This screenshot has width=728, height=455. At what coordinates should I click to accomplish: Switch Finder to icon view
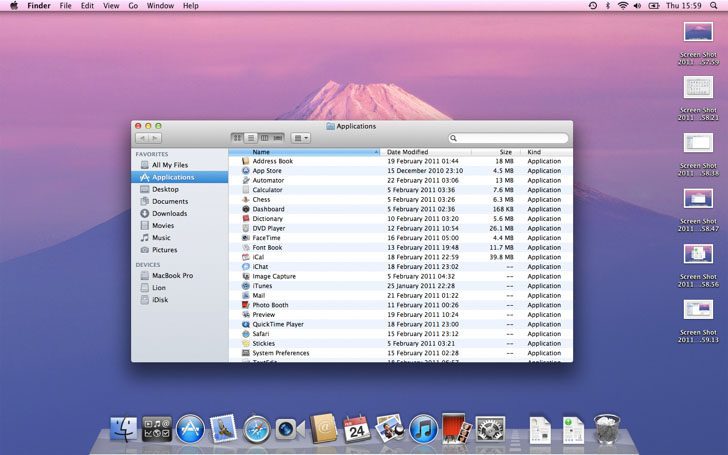pos(237,138)
